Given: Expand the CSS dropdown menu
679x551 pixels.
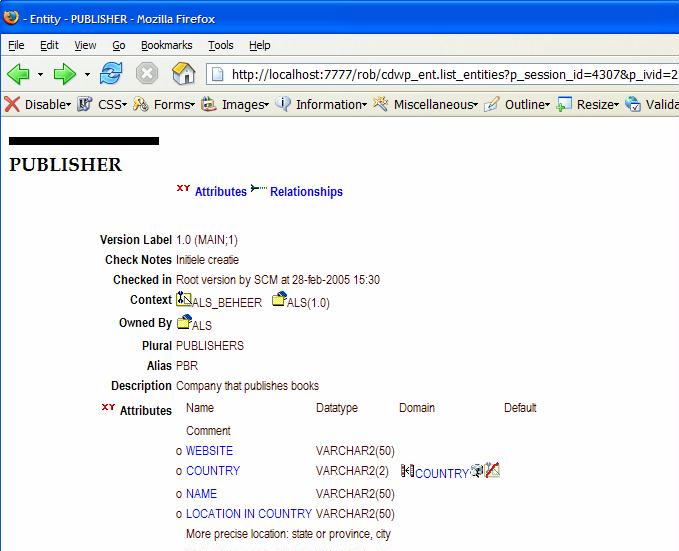Looking at the screenshot, I should (x=104, y=104).
